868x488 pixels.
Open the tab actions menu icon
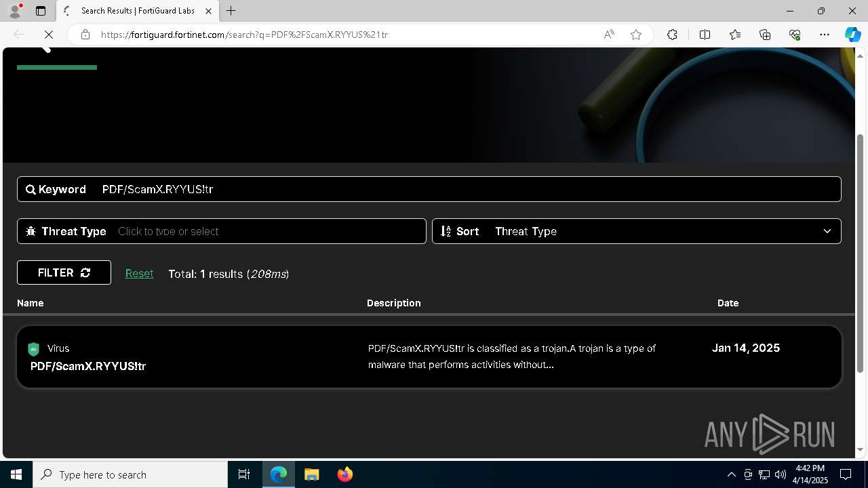(x=41, y=11)
